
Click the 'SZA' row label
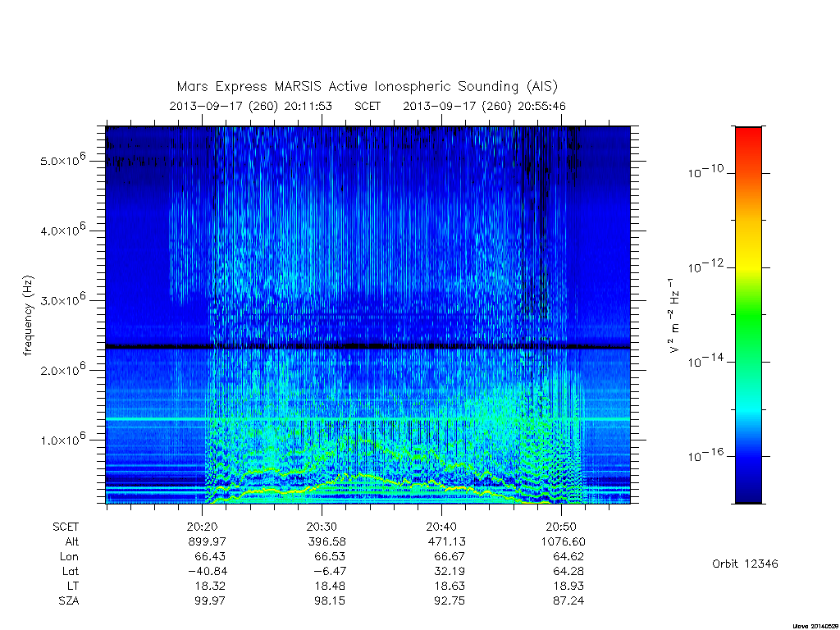[x=69, y=600]
